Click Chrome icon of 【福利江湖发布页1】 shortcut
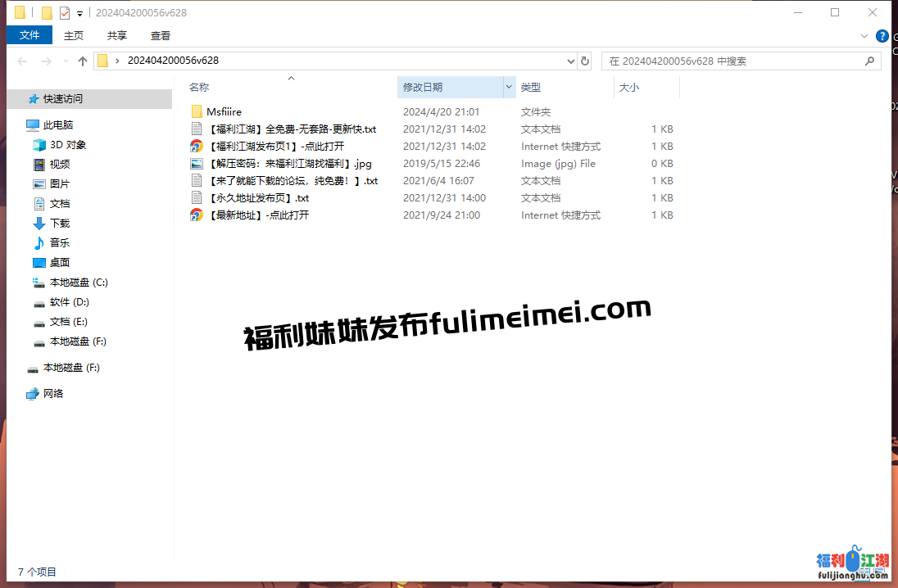The width and height of the screenshot is (898, 588). [x=197, y=146]
